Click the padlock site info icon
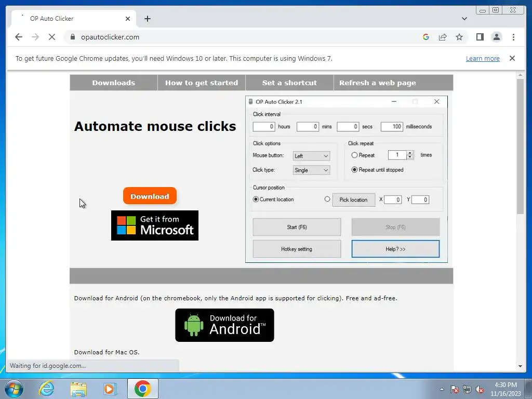 pyautogui.click(x=73, y=37)
